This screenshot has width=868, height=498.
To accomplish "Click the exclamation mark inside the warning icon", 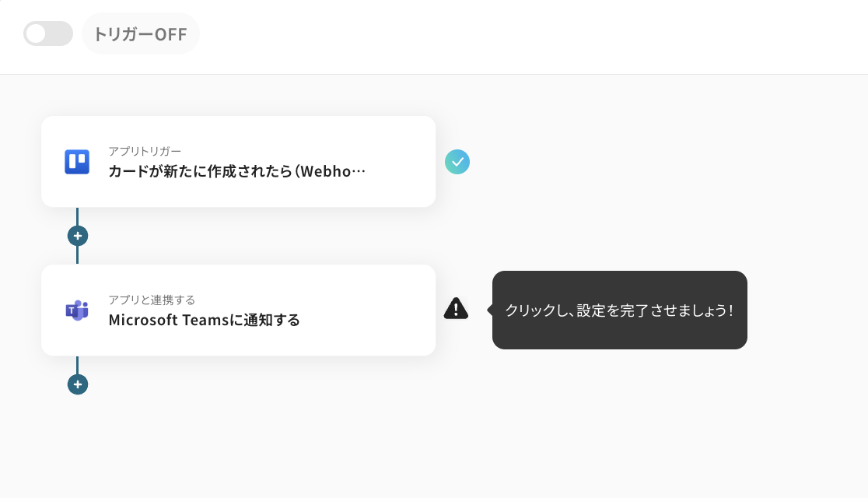I will click(457, 309).
